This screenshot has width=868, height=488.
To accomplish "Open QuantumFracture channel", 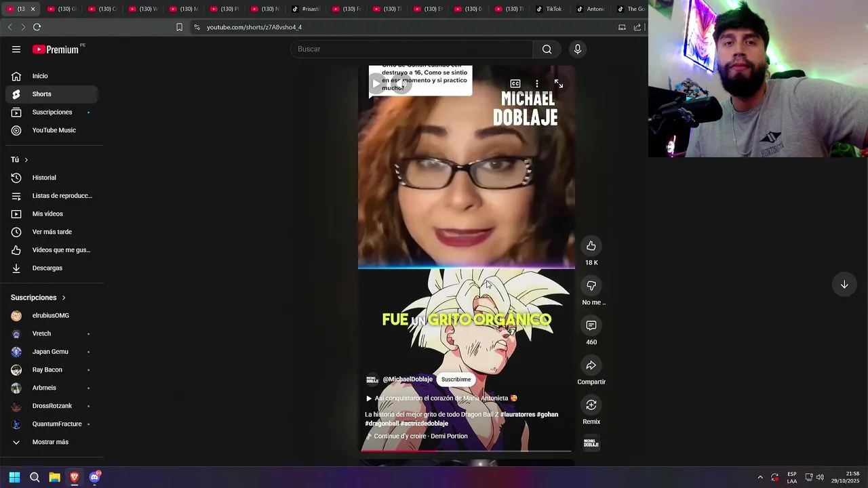I will (52, 424).
